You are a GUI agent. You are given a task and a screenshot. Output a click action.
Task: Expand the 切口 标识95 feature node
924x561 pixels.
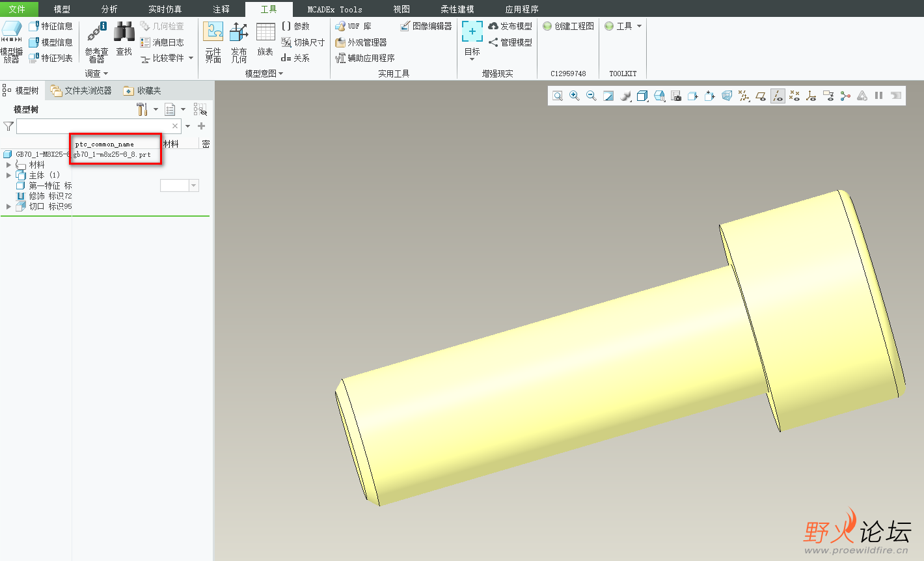8,206
